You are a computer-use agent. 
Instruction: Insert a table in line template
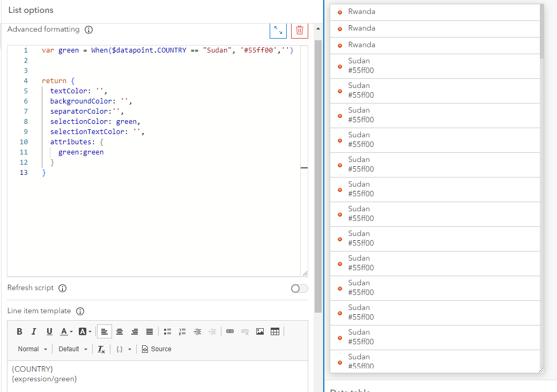click(x=275, y=331)
